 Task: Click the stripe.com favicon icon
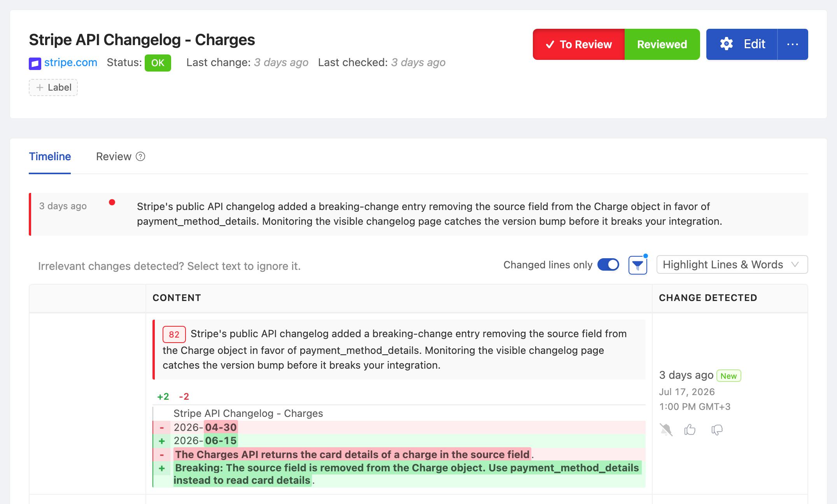[35, 63]
